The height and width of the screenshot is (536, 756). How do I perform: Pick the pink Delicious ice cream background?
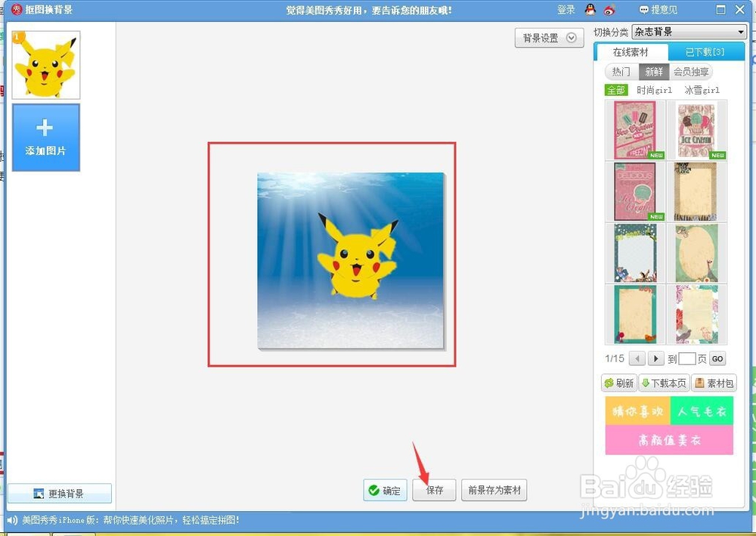coord(635,191)
